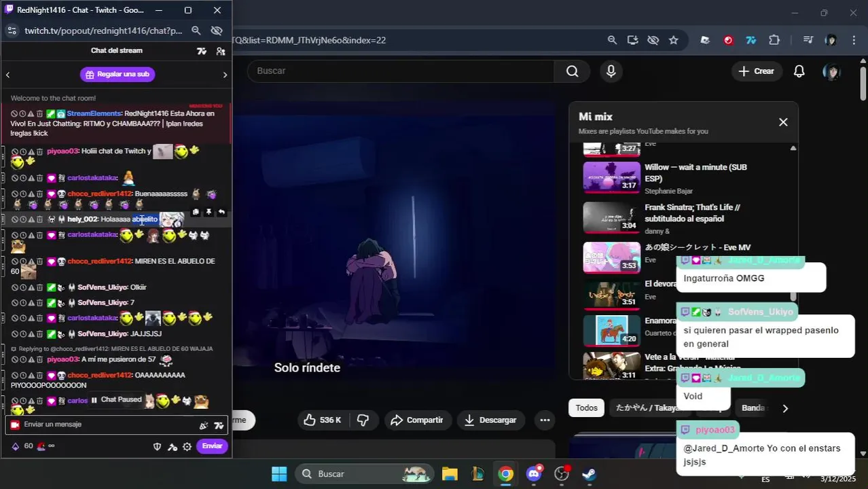Pin hely_002 message icon
The image size is (868, 489).
click(x=209, y=212)
